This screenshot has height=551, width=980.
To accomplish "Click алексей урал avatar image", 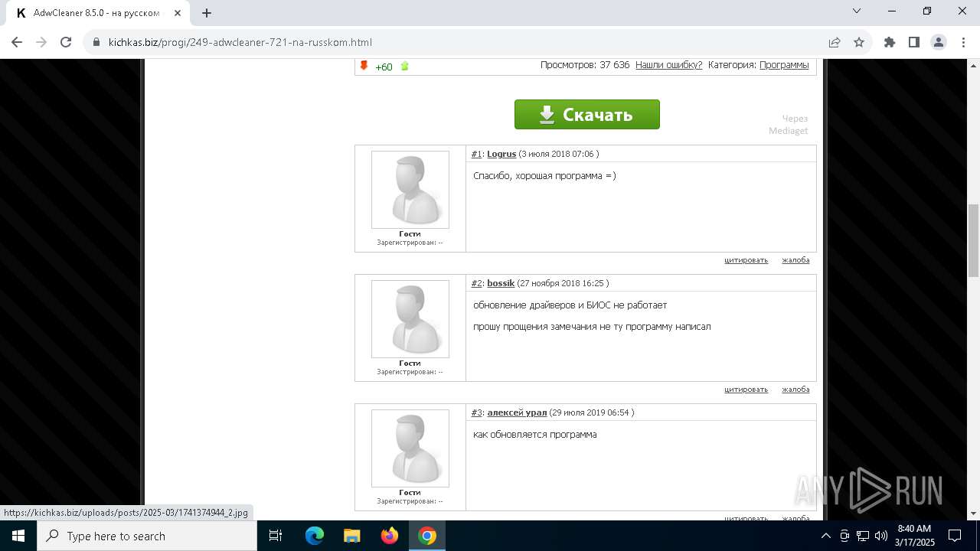I will 410,448.
